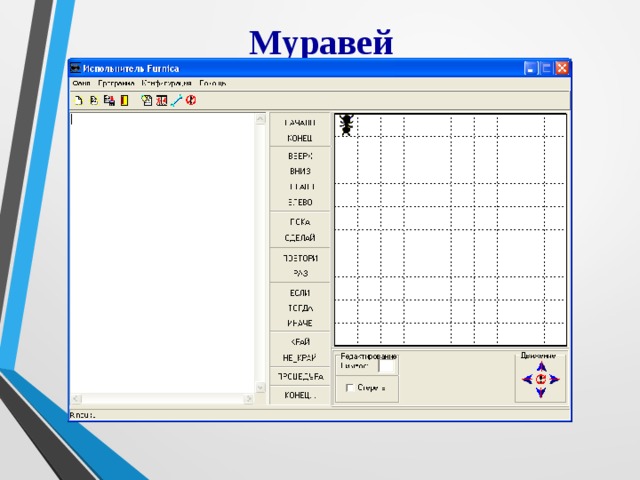Click the application icon in the title bar
Screen dimensions: 640x480
(x=76, y=68)
